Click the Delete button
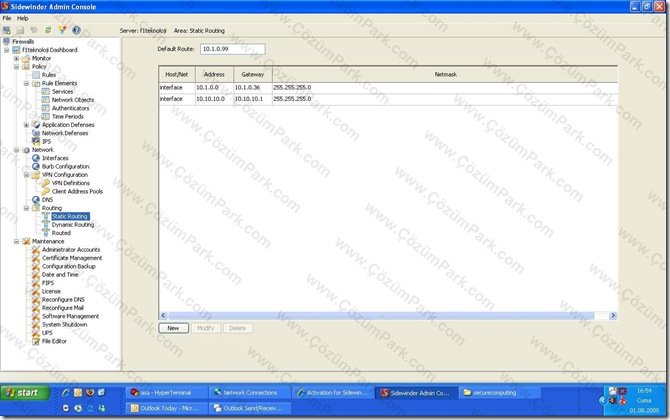 (x=238, y=328)
